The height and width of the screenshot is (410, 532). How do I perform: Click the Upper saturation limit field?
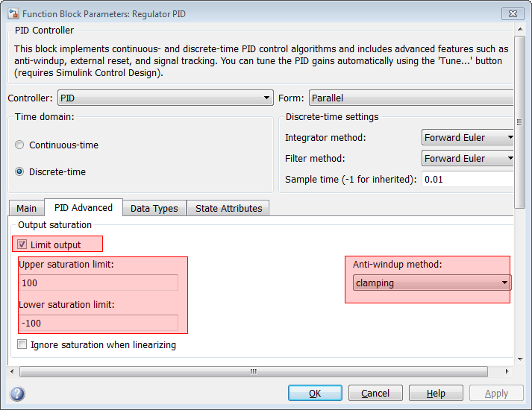tap(98, 283)
